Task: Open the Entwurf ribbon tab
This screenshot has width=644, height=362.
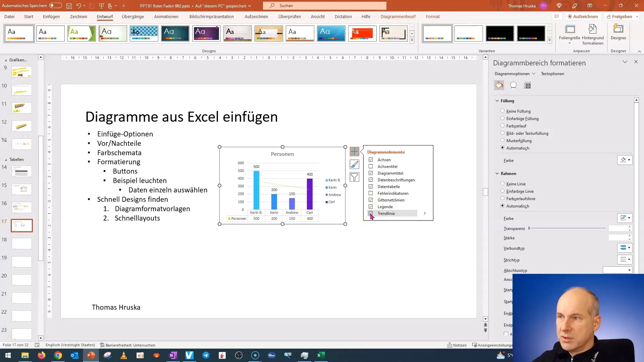Action: click(105, 16)
